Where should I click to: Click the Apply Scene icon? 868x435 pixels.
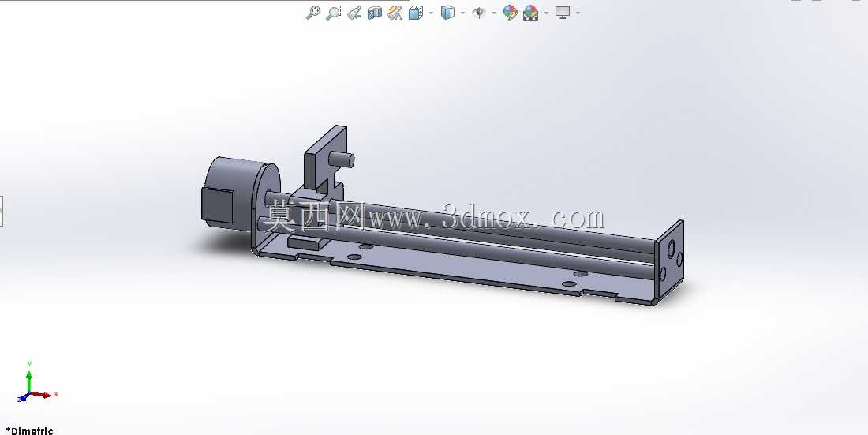coord(531,12)
